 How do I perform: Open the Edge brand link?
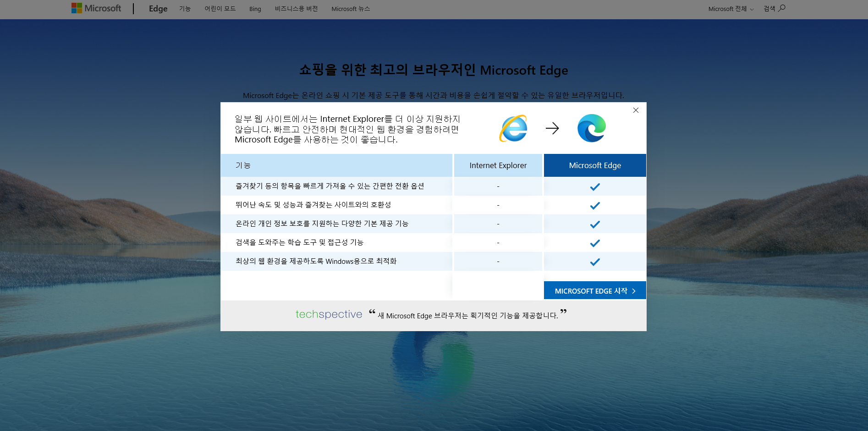pos(158,9)
